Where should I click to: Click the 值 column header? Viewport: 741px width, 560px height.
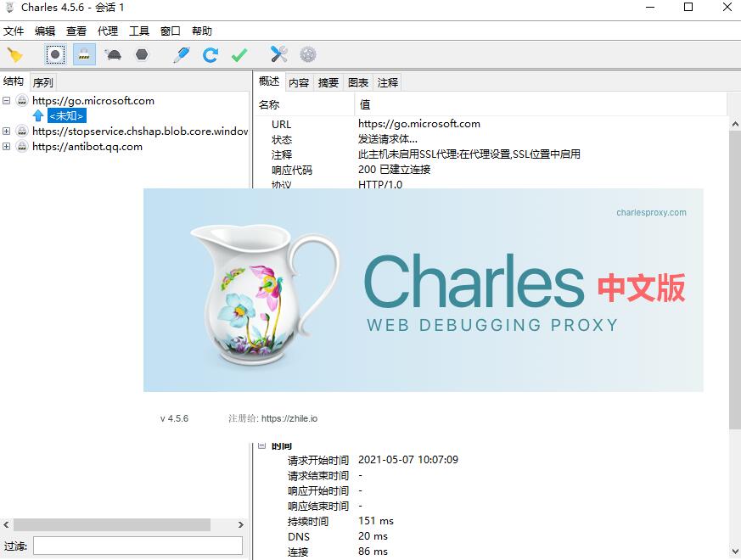541,104
